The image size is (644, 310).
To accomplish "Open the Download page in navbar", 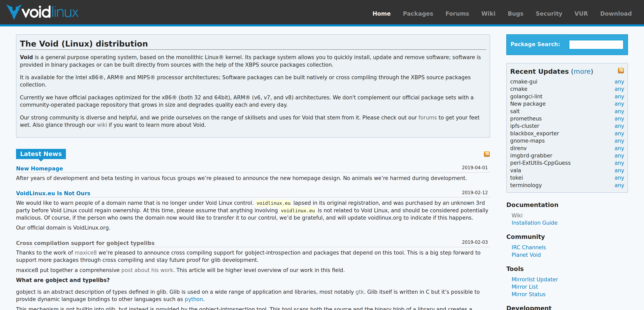I will [x=616, y=14].
